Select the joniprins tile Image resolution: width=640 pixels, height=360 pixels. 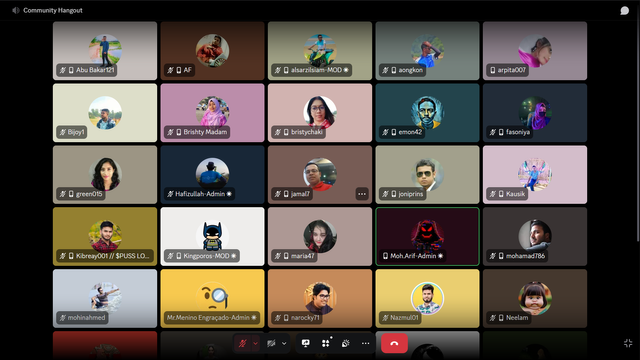[x=427, y=175]
